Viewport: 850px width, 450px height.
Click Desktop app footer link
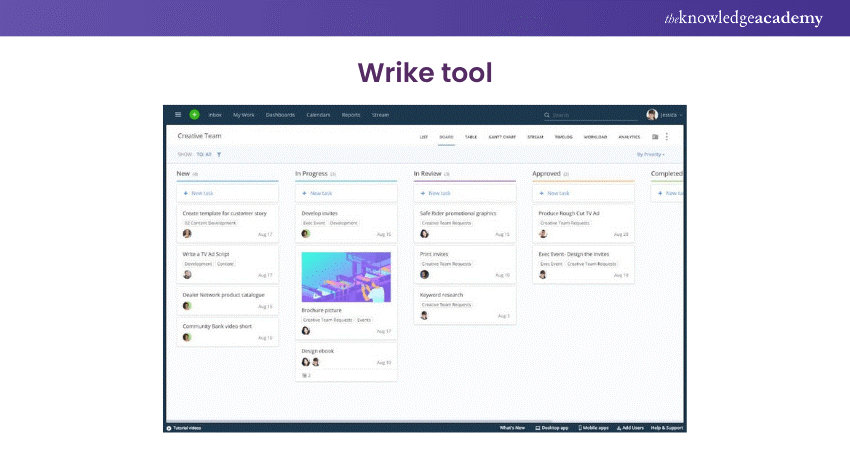pos(552,428)
